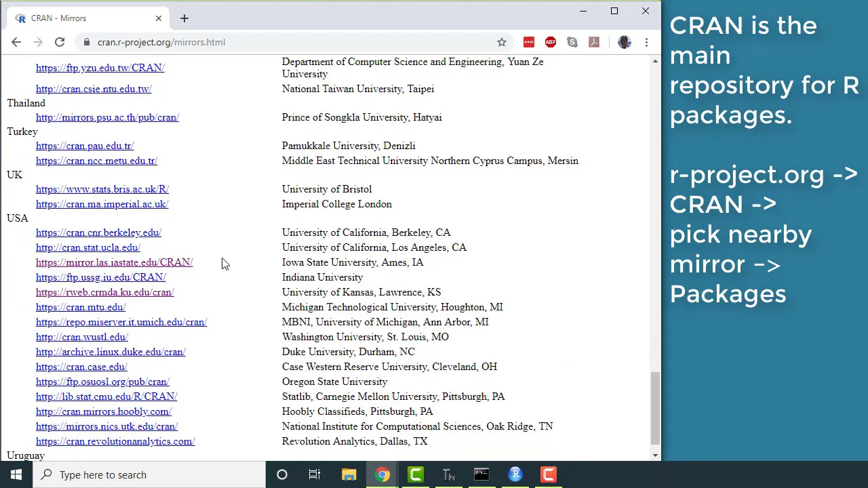View site information lock icon
868x488 pixels.
tap(87, 42)
